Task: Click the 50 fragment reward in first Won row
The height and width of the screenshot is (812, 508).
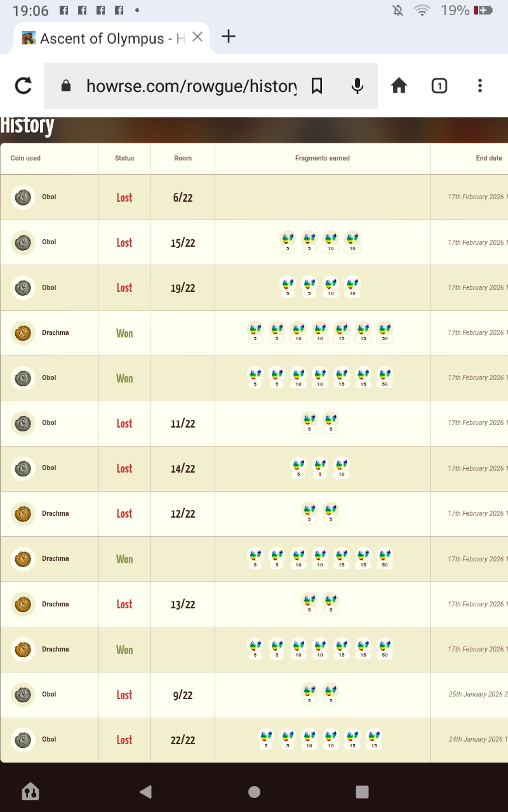Action: pyautogui.click(x=385, y=332)
